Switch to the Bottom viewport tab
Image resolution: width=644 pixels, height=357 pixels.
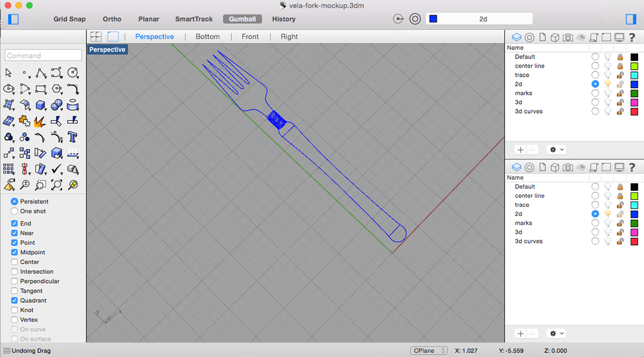[x=208, y=36]
